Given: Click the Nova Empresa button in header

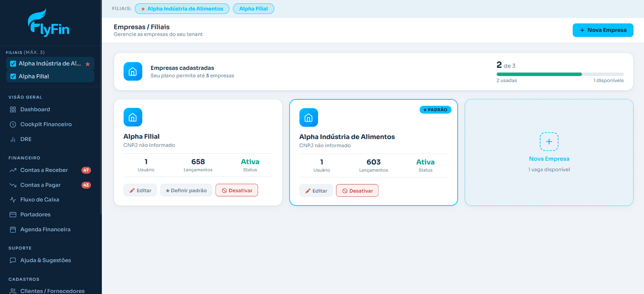Looking at the screenshot, I should point(603,30).
